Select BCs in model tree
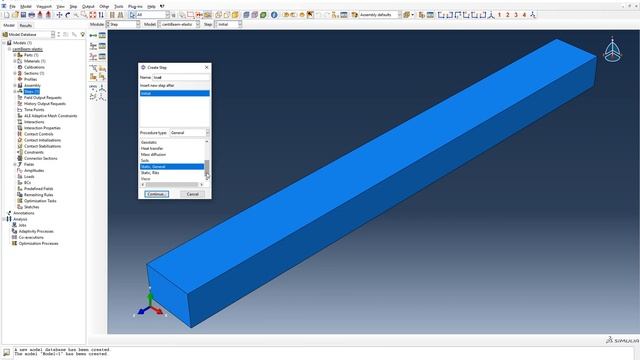 [27, 183]
